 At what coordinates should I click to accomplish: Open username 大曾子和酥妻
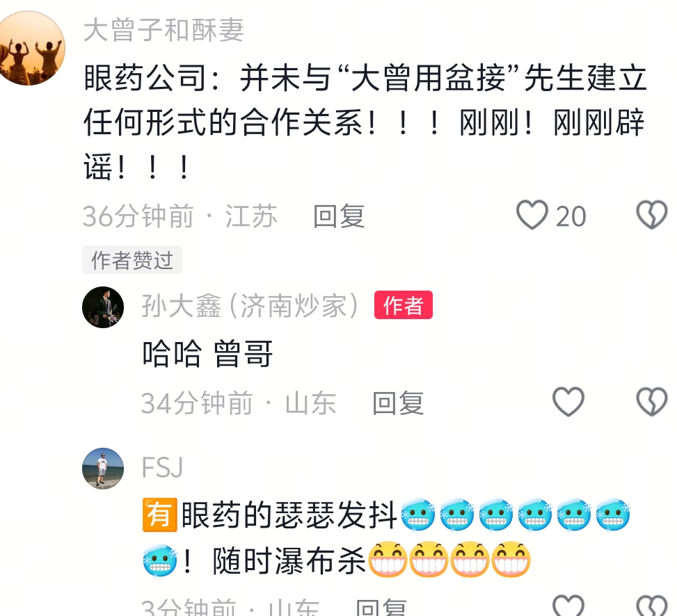(x=164, y=30)
